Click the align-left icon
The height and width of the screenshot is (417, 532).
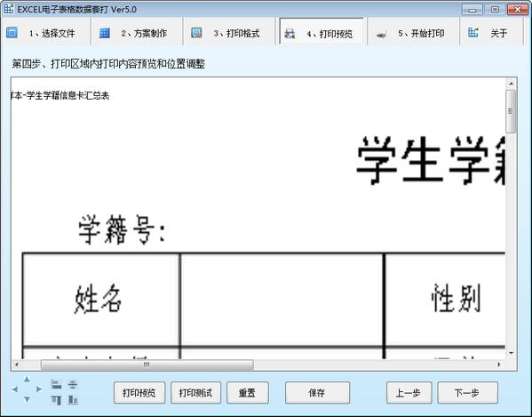(x=56, y=384)
